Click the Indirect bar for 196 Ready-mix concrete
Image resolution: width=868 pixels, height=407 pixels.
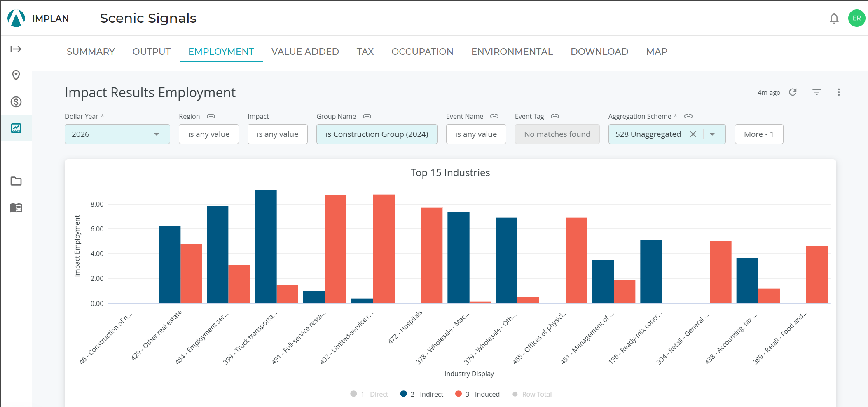click(651, 272)
